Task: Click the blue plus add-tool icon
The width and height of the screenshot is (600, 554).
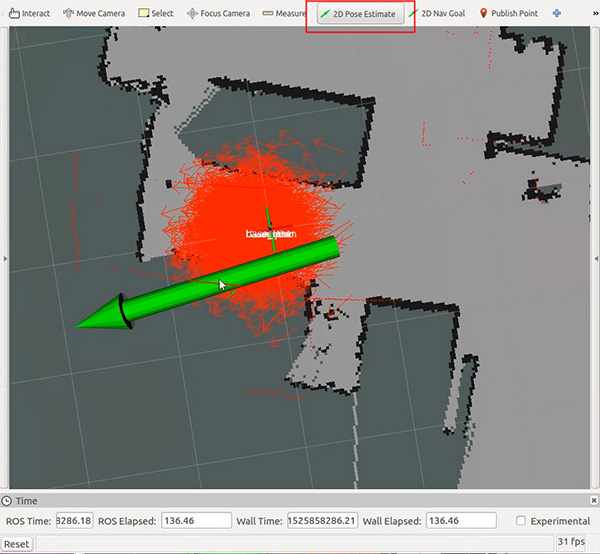Action: 556,14
